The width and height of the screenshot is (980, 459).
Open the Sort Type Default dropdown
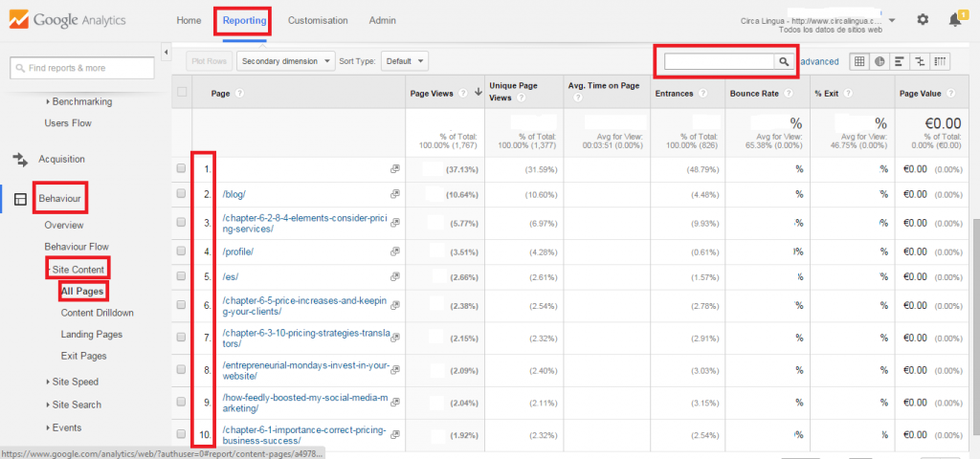point(405,61)
